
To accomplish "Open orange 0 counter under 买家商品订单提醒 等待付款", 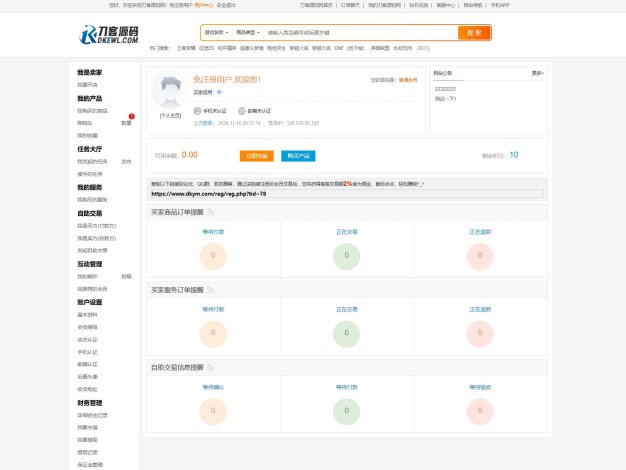I will tap(213, 256).
